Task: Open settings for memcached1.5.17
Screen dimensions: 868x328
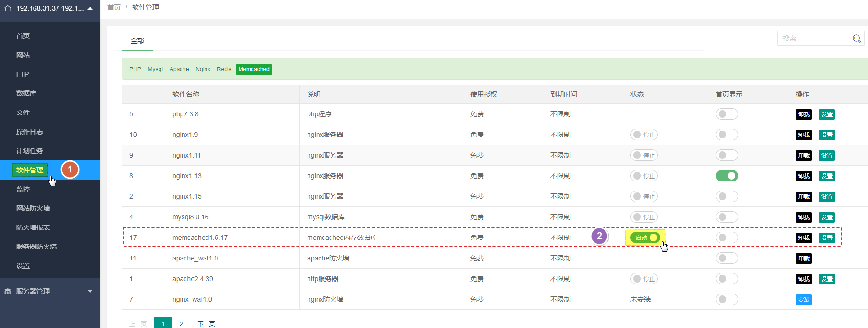Action: (826, 238)
